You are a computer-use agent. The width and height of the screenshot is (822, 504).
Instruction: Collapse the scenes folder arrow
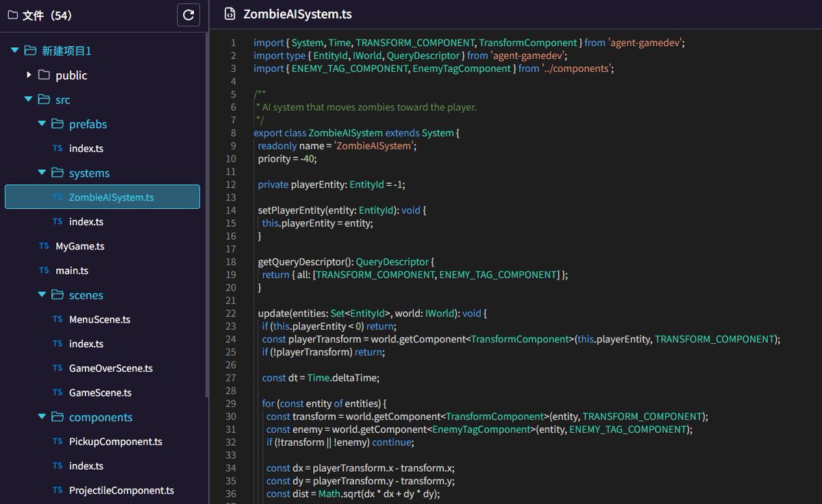[x=42, y=294]
